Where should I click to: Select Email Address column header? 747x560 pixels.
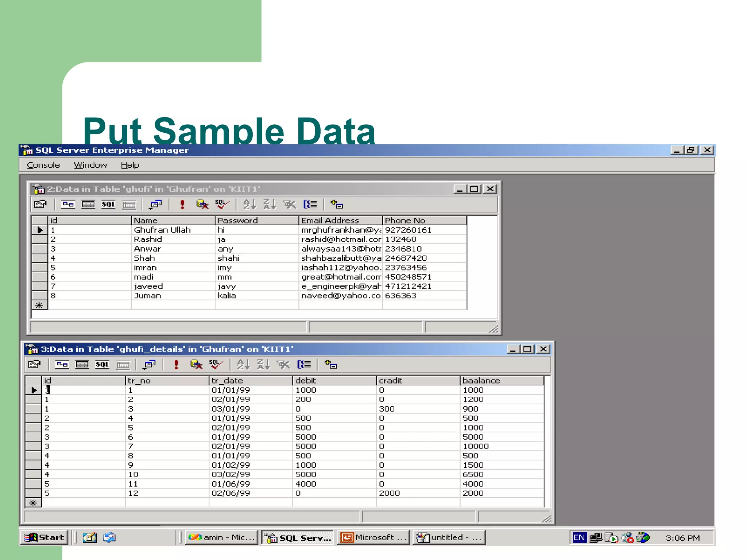[341, 220]
